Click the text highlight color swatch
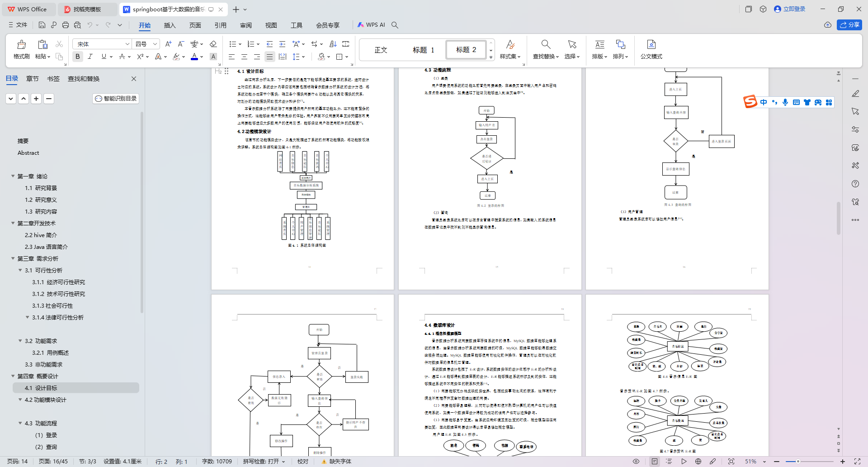This screenshot has width=868, height=467. (176, 57)
